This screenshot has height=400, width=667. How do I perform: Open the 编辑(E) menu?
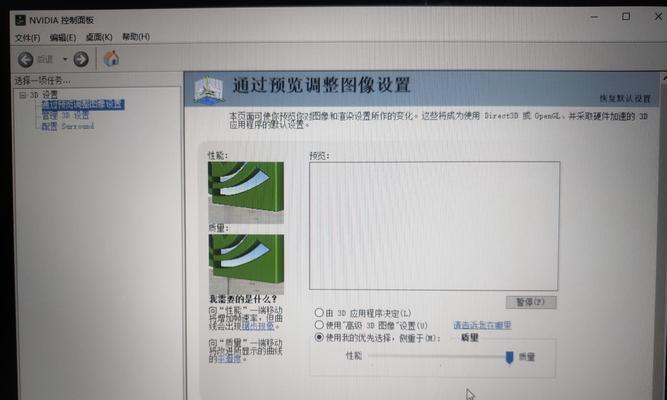click(63, 37)
